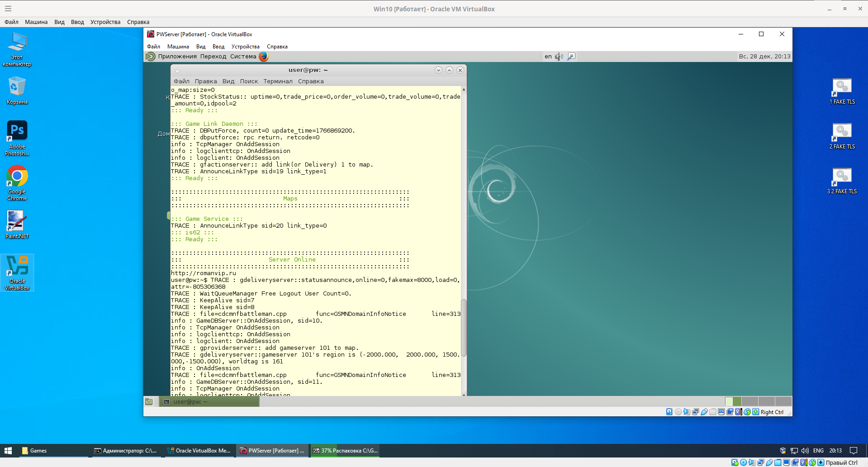This screenshot has height=467, width=868.
Task: Open the Поиск menu in terminal
Action: point(249,81)
